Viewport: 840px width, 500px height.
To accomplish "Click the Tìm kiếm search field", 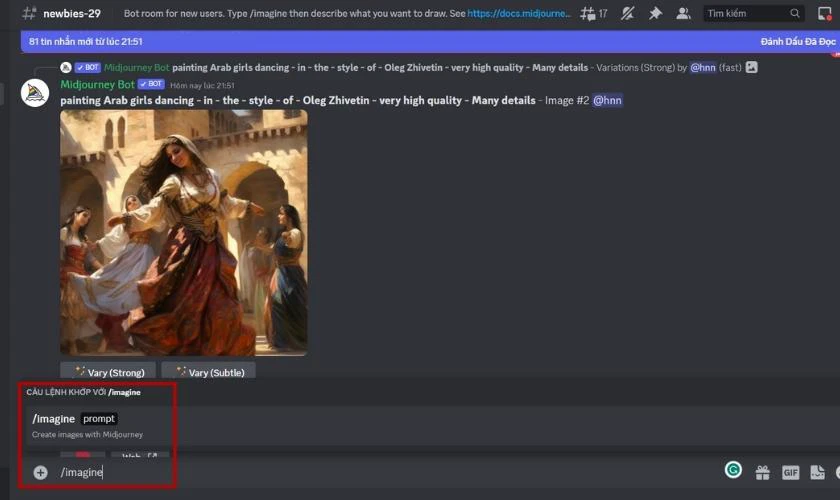I will [753, 13].
